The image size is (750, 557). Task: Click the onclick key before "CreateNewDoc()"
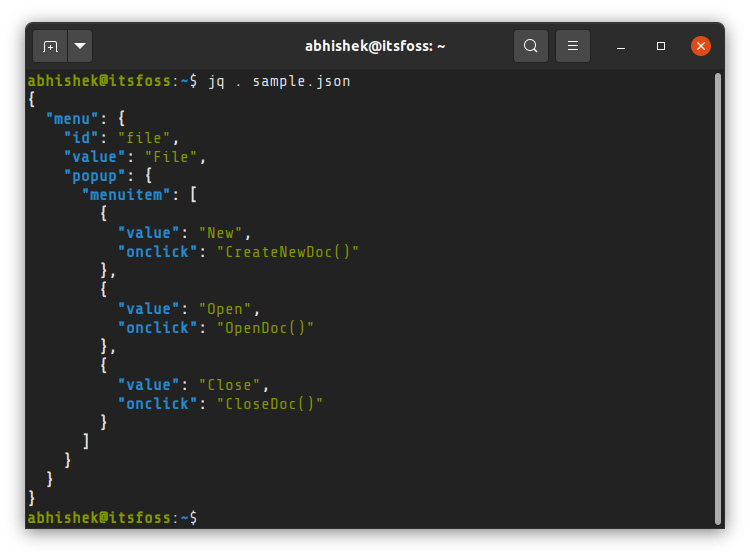pos(157,252)
